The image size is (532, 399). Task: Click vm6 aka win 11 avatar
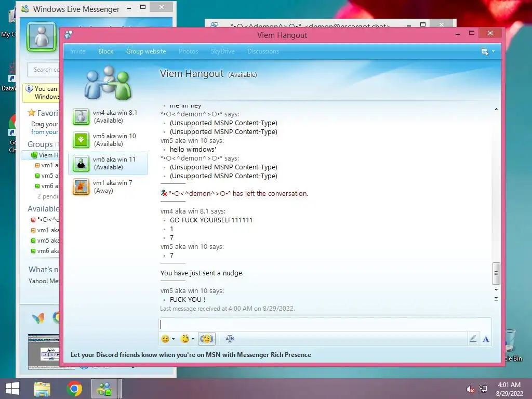(81, 164)
